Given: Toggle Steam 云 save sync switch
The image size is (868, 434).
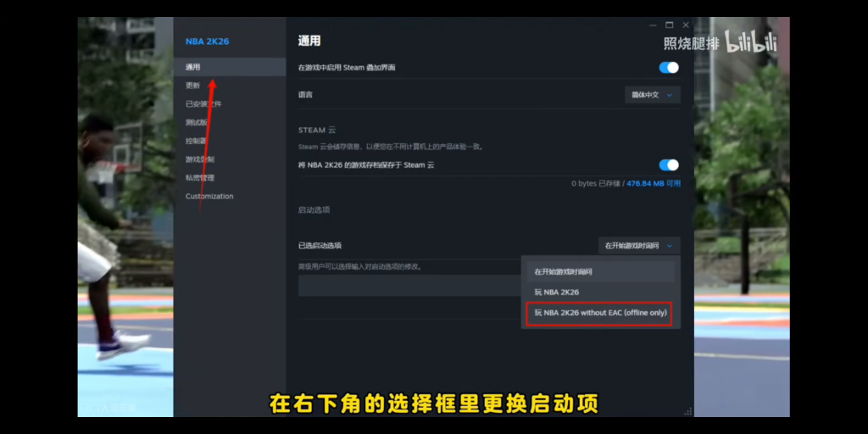Looking at the screenshot, I should tap(669, 165).
